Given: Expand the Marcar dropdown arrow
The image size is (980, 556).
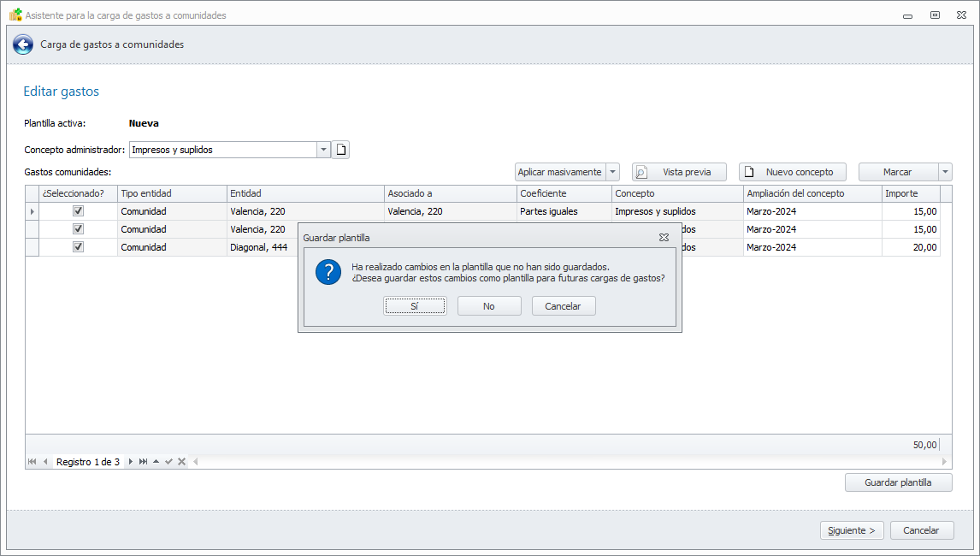Looking at the screenshot, I should pyautogui.click(x=946, y=172).
